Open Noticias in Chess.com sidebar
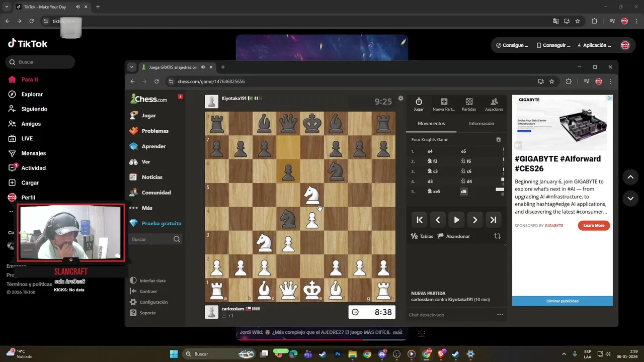 pos(146,177)
